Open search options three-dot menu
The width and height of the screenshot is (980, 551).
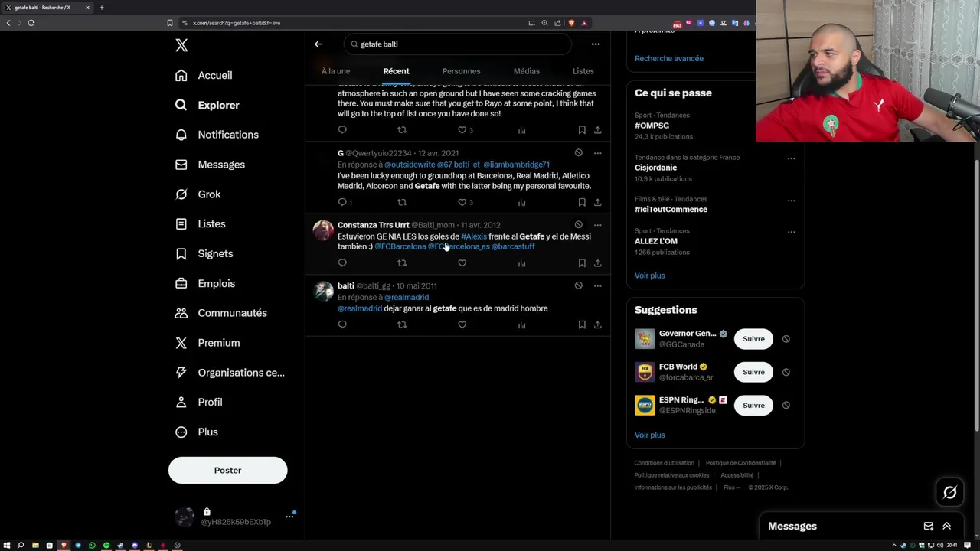click(x=596, y=44)
